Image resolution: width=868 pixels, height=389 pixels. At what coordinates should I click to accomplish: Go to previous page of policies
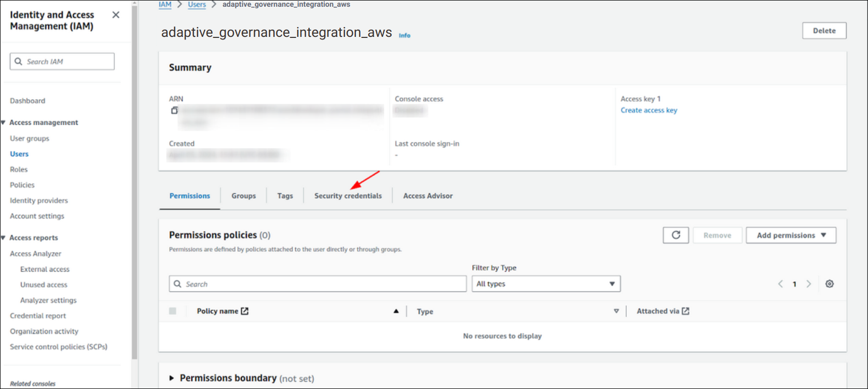(x=780, y=284)
